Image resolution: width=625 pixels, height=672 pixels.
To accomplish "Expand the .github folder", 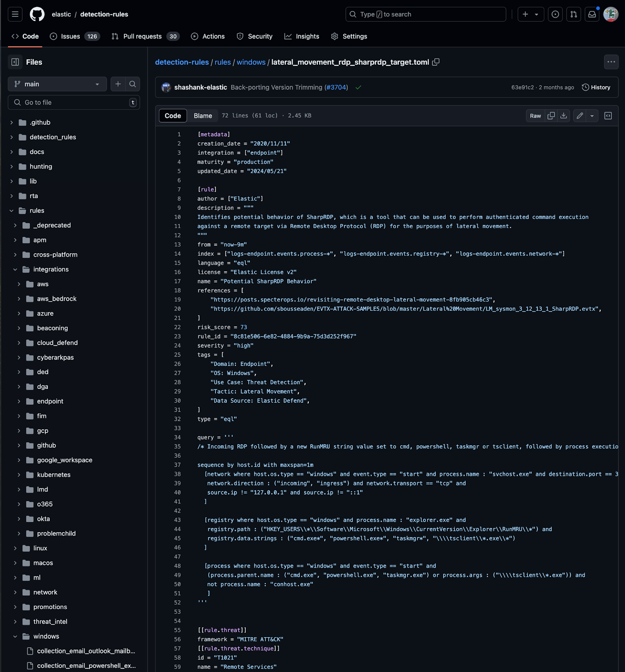I will tap(11, 123).
